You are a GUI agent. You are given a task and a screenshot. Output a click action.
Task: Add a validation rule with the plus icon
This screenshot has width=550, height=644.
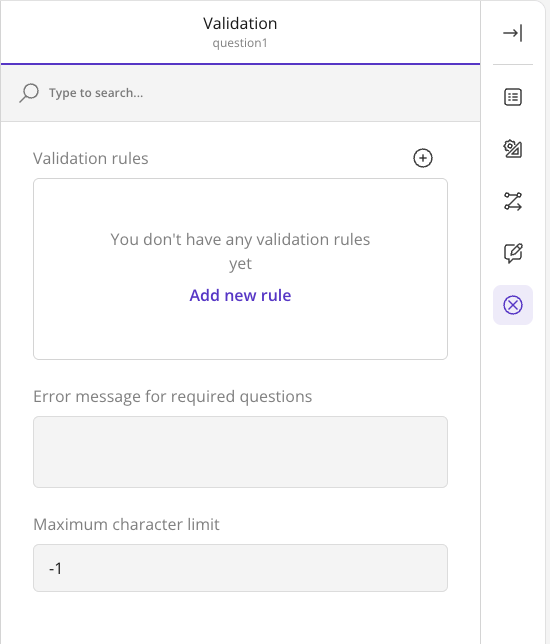point(423,158)
